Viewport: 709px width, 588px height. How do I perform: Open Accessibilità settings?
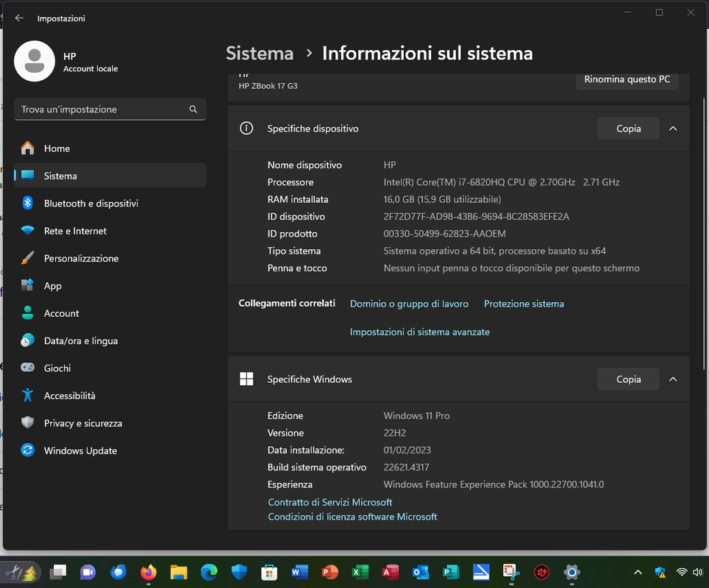point(110,396)
